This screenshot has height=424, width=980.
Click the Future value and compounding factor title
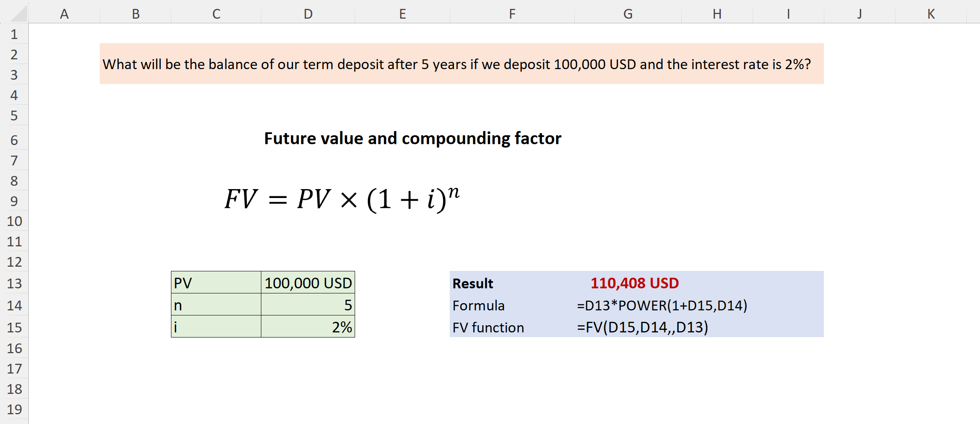point(412,138)
